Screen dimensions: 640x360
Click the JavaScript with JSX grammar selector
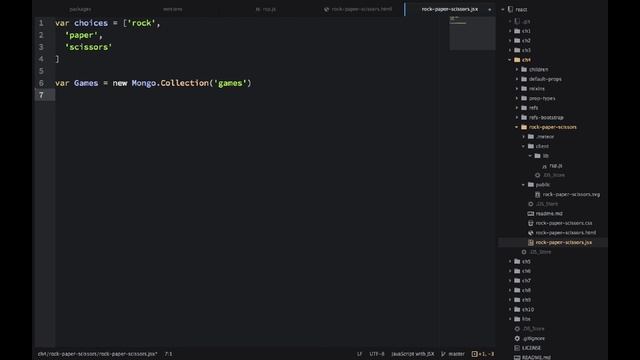click(413, 354)
